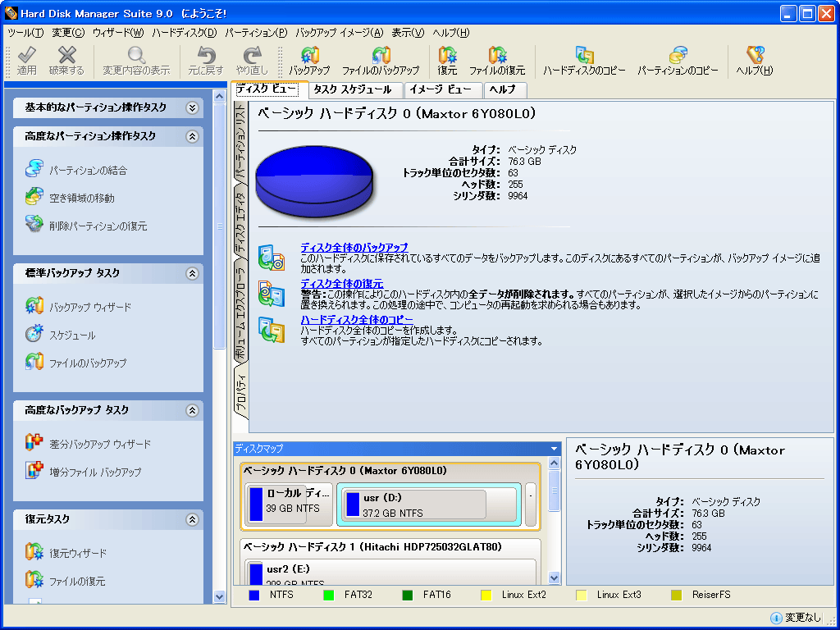The height and width of the screenshot is (630, 840).
Task: Select the ディスク ビュー tab
Action: click(x=269, y=89)
